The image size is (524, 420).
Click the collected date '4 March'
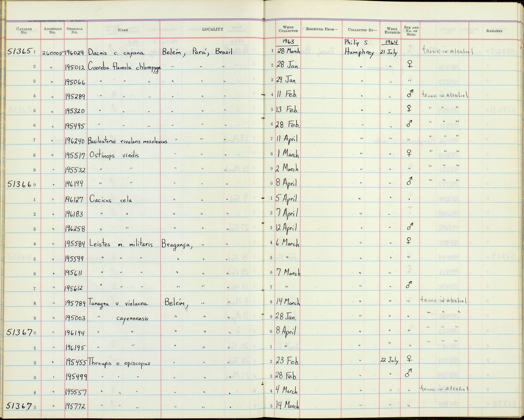(287, 391)
